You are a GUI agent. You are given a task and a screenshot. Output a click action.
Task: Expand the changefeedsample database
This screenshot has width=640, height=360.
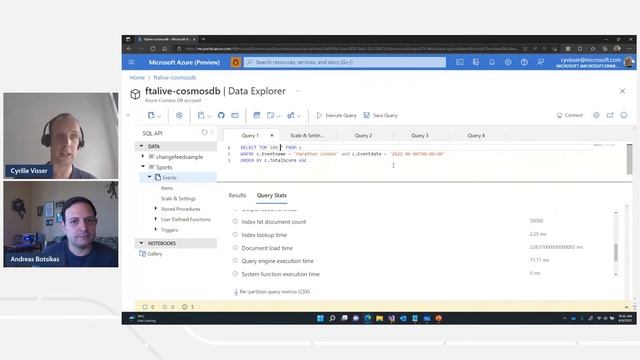[143, 156]
